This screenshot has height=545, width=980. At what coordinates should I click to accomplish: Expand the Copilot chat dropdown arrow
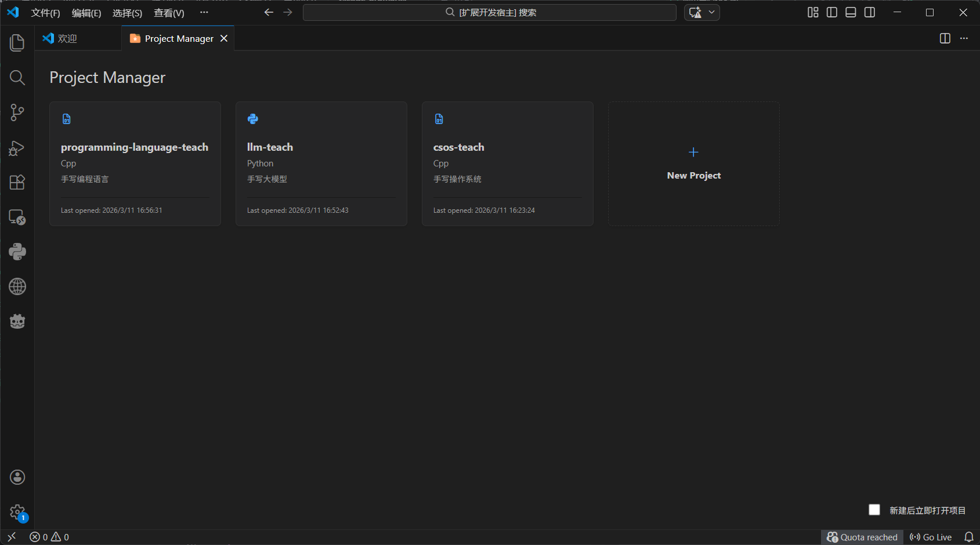[712, 12]
